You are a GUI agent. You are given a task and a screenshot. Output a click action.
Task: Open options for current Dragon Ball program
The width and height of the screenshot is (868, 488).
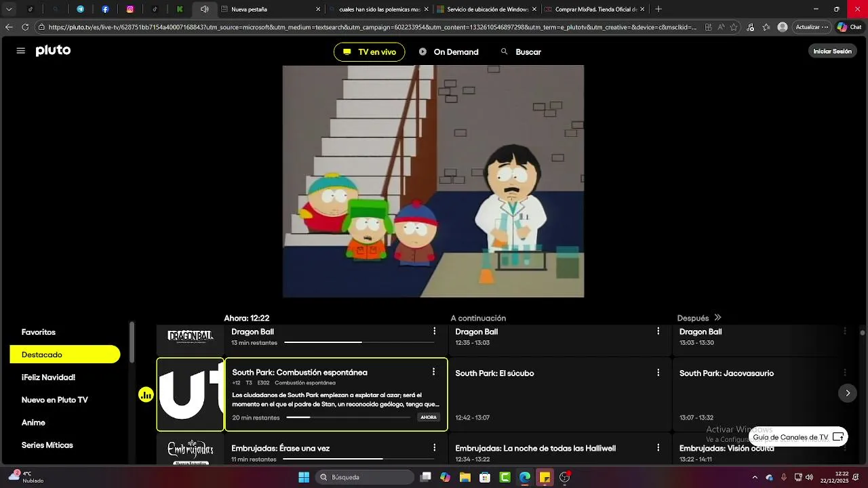[434, 331]
